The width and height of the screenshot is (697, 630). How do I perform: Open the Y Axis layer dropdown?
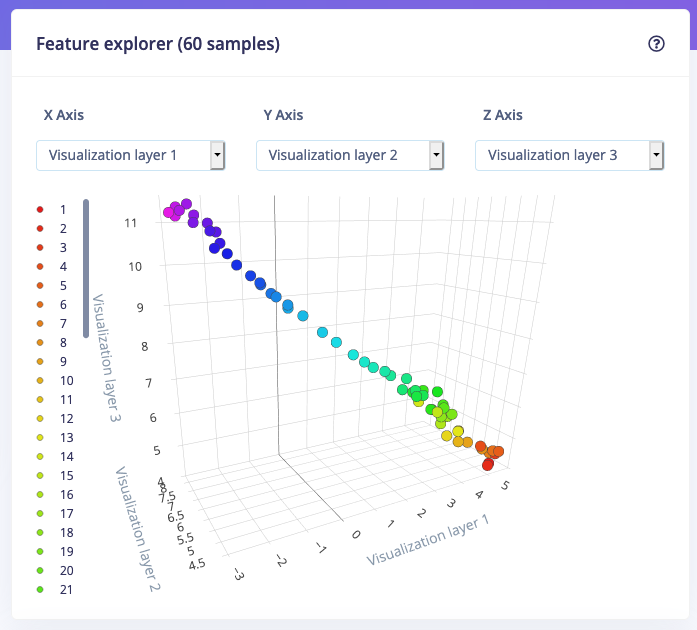[350, 155]
